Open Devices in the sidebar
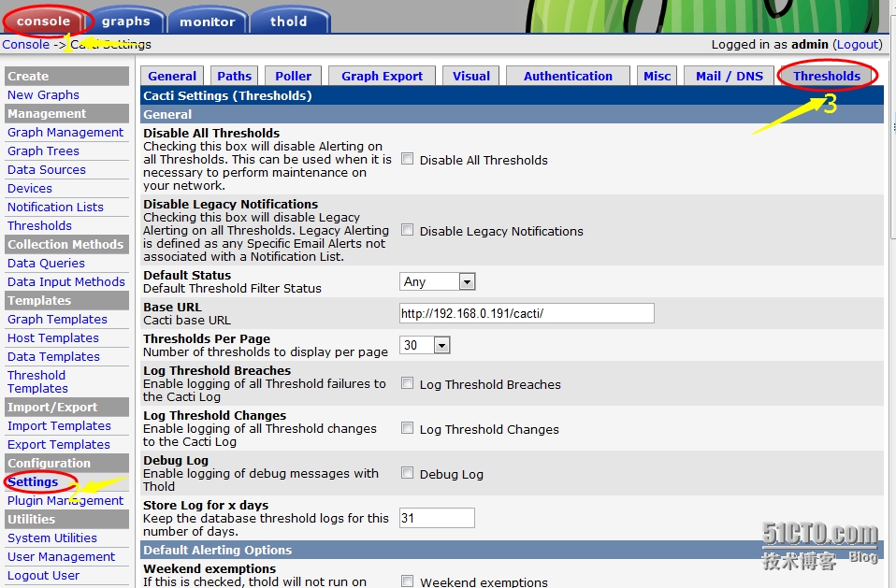Image resolution: width=896 pixels, height=588 pixels. [30, 189]
